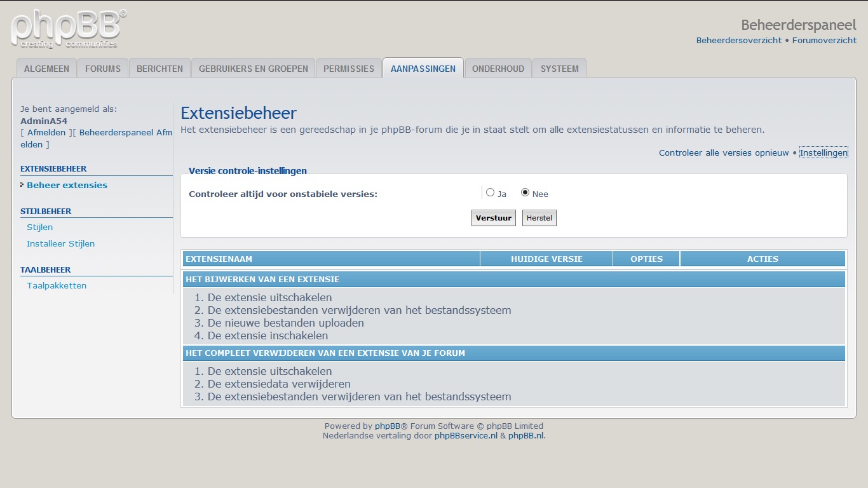Screen dimensions: 868x488
Task: Click the Beheerderspaneel title text
Action: (799, 25)
